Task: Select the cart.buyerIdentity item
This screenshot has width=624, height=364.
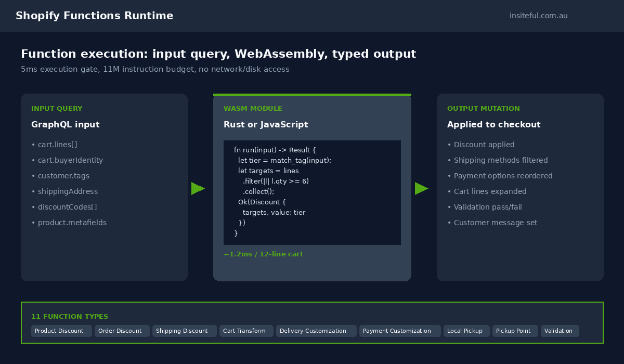Action: click(67, 160)
